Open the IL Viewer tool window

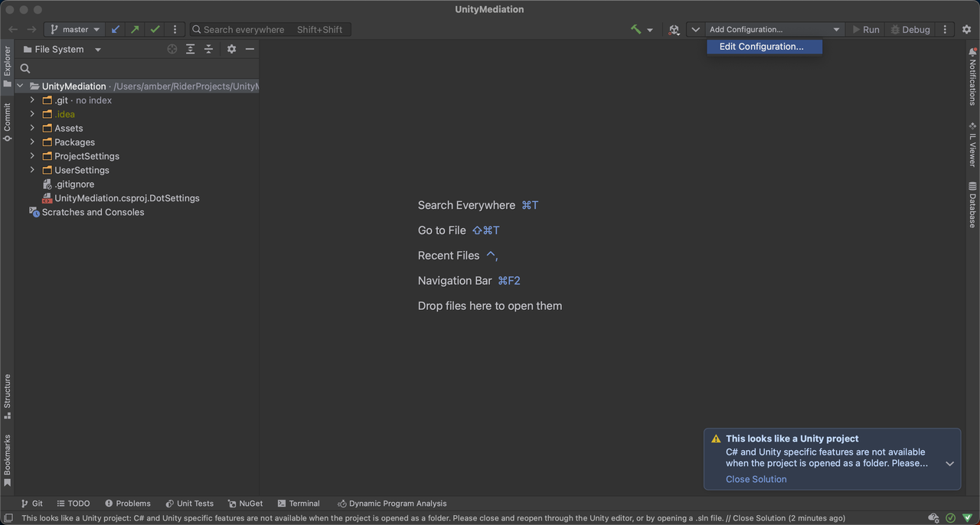click(x=972, y=145)
